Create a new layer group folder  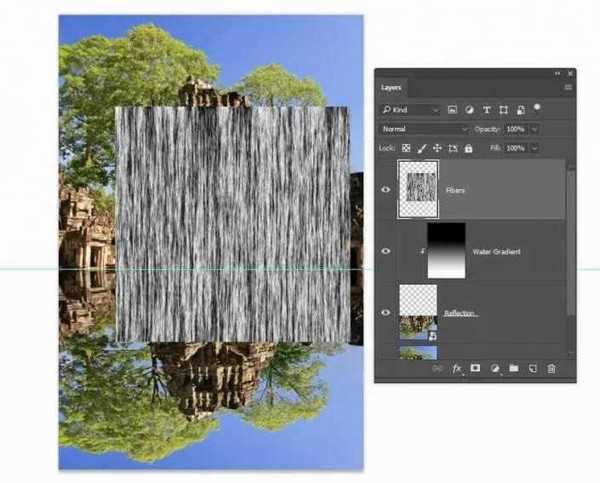(513, 368)
